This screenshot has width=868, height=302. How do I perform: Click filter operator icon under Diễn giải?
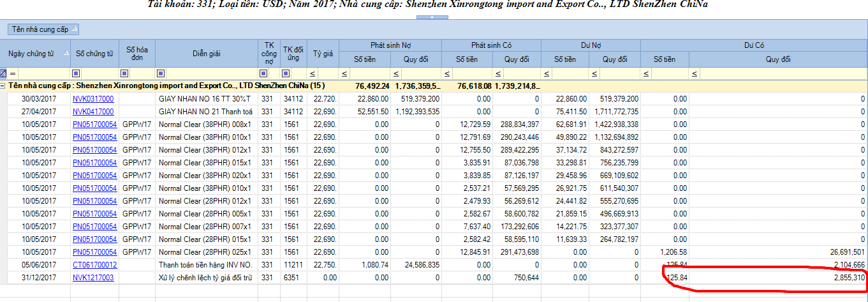160,73
